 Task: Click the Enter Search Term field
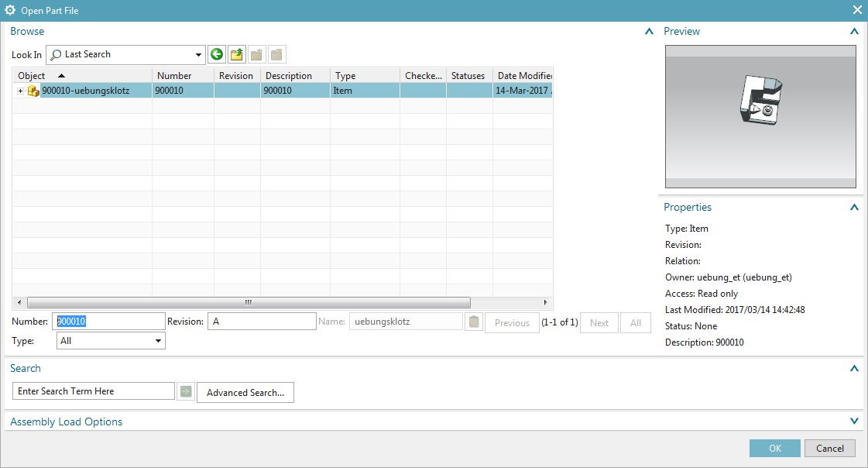(94, 391)
